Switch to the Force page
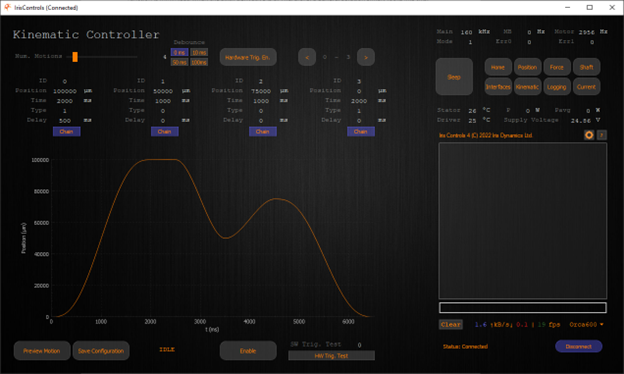This screenshot has height=374, width=624. coord(557,67)
